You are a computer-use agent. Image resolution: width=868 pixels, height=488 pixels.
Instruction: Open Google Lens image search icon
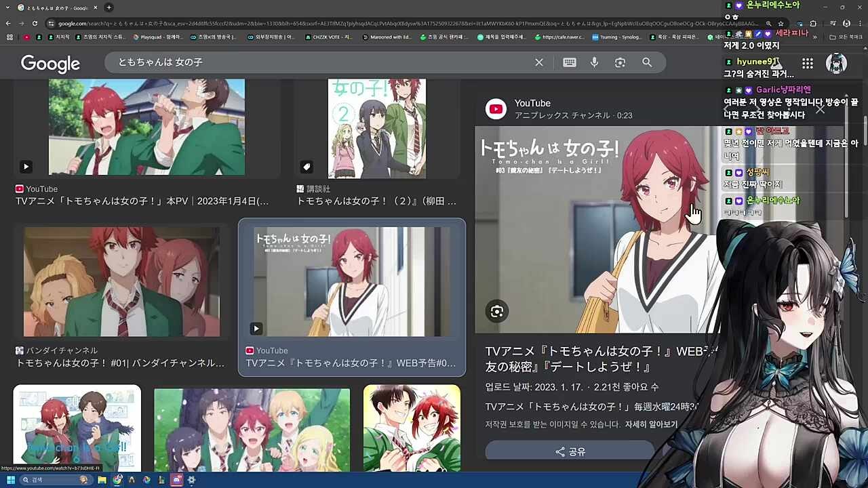pos(620,62)
